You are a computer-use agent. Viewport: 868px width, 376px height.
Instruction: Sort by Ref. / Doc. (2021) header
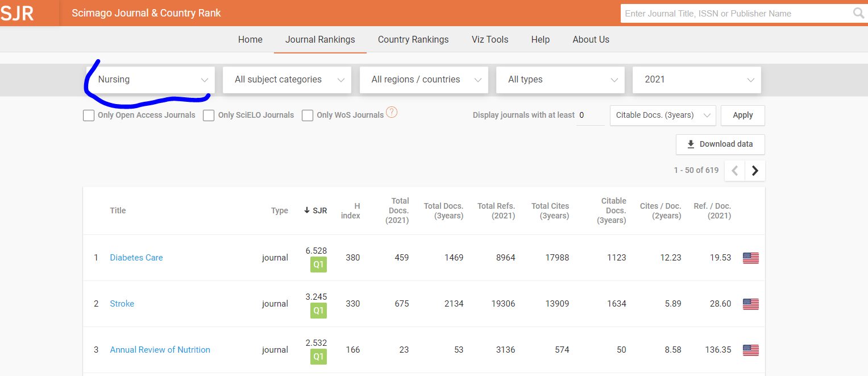pyautogui.click(x=712, y=210)
